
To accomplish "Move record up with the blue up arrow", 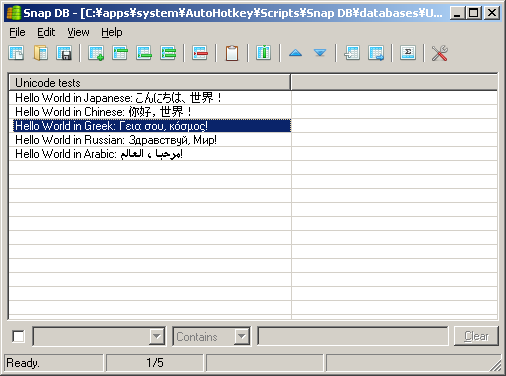I will coord(296,53).
